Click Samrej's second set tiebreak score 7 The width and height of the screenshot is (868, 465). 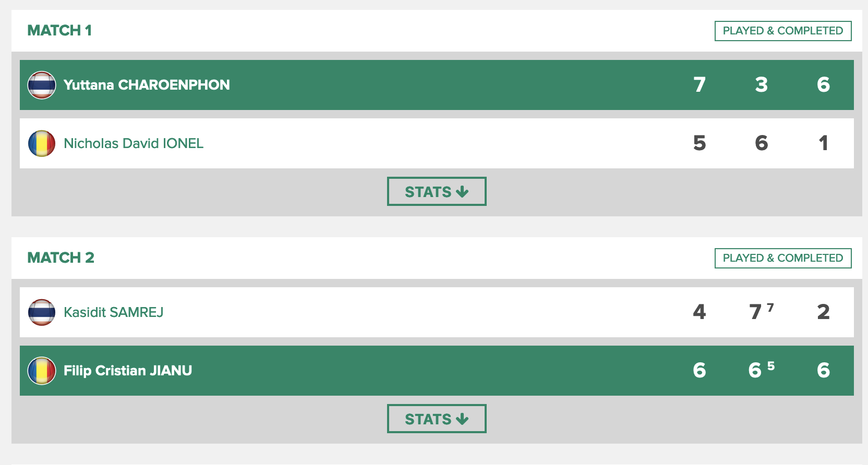[x=756, y=312]
